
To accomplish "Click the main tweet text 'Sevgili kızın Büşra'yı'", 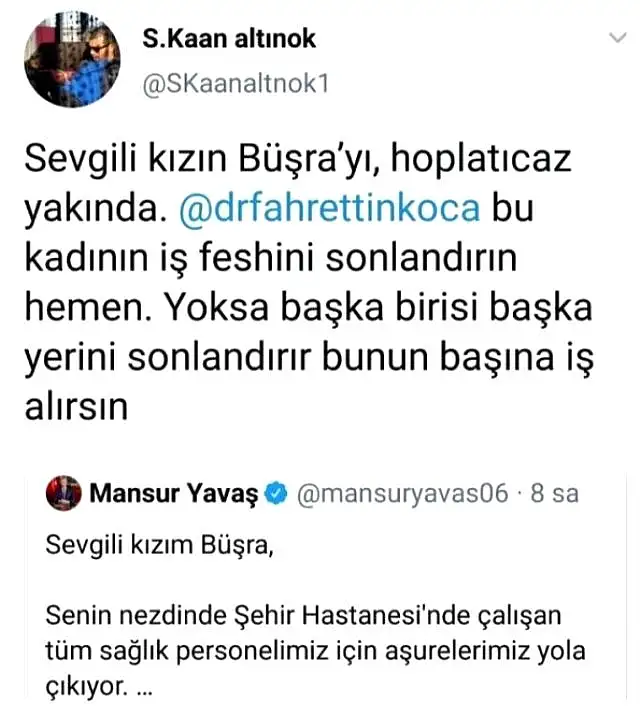I will [x=201, y=158].
